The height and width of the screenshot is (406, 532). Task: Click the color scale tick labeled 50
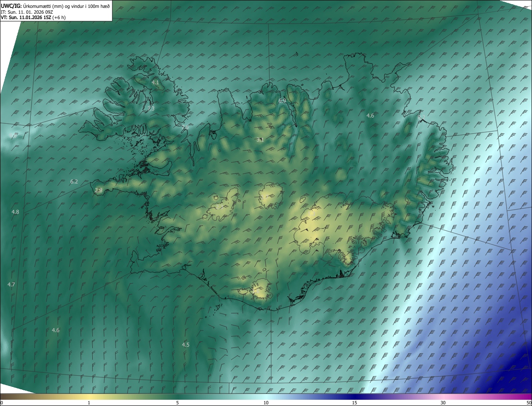(x=529, y=403)
